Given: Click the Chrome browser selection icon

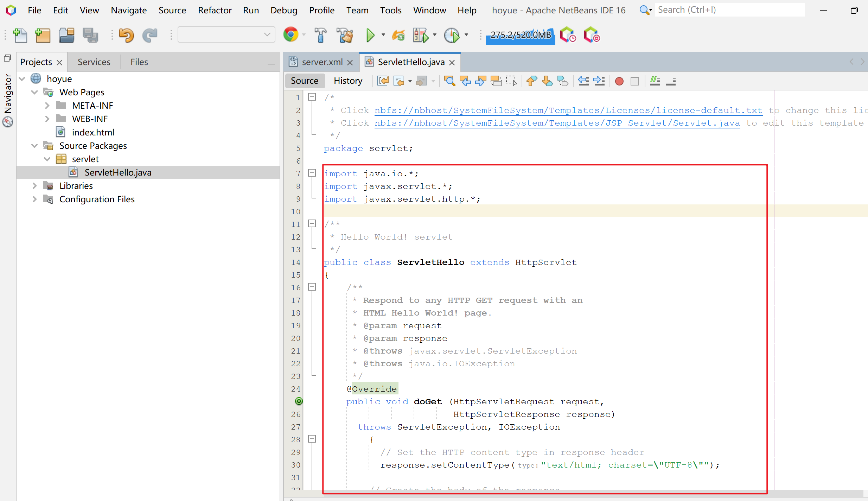Looking at the screenshot, I should coord(291,35).
